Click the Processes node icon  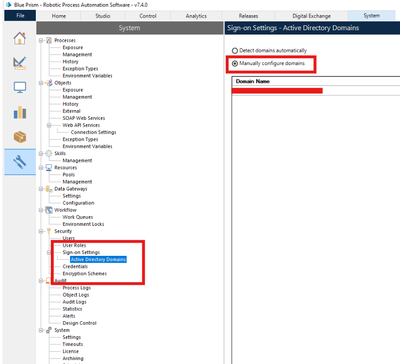(x=49, y=40)
